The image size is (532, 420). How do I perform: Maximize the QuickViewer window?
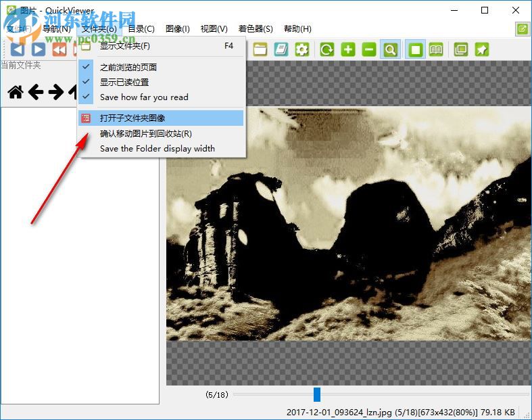point(485,10)
